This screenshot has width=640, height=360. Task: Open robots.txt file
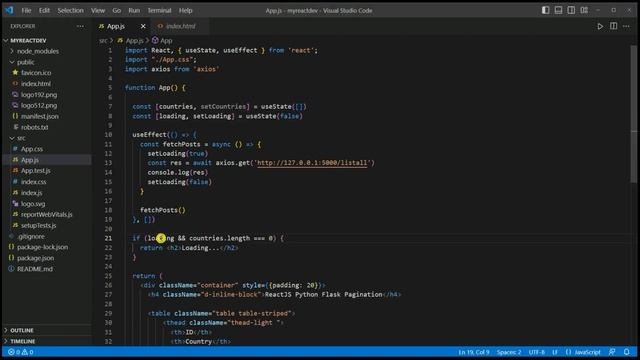(35, 127)
